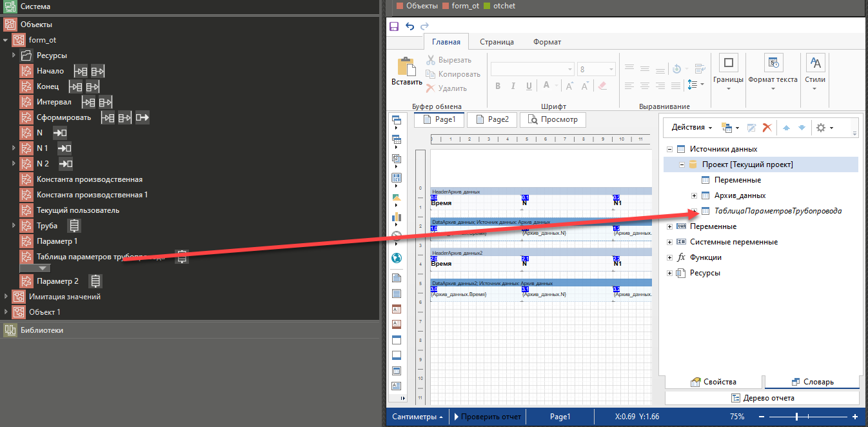Click the gear settings icon in dictionary toolbar
Image resolution: width=868 pixels, height=427 pixels.
coord(821,128)
